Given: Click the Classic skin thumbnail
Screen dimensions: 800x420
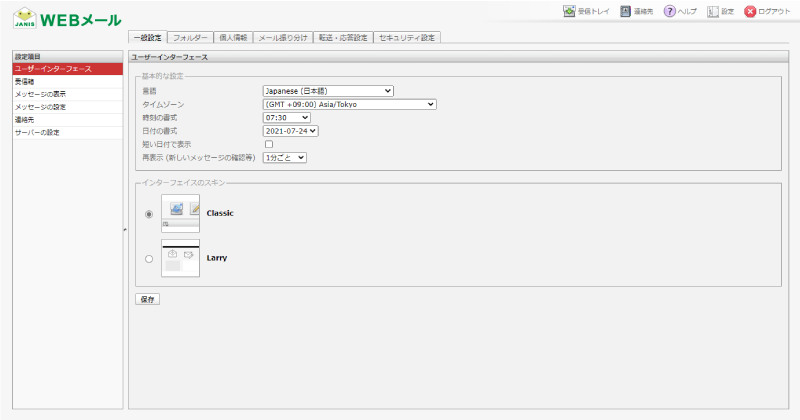Looking at the screenshot, I should tap(180, 213).
